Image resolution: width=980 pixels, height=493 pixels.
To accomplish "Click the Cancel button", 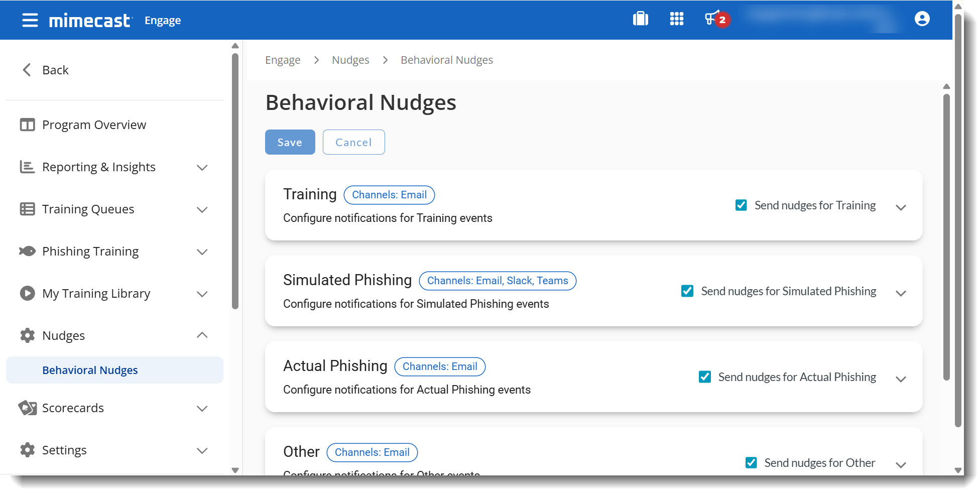I will pyautogui.click(x=353, y=142).
